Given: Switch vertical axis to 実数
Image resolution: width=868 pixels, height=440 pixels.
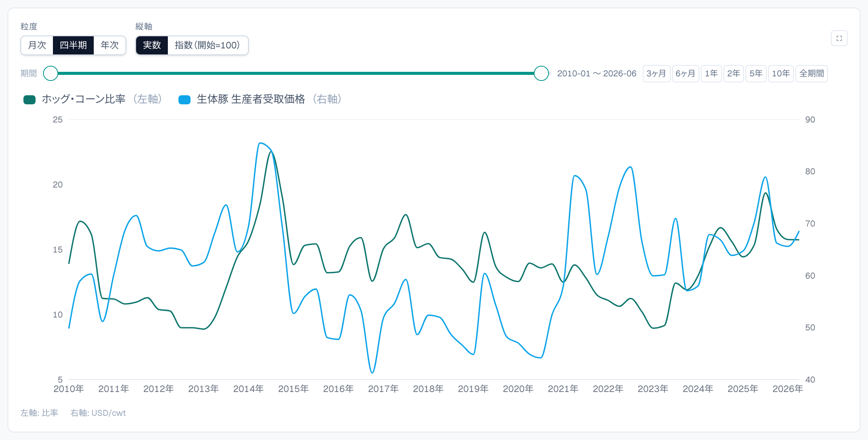Looking at the screenshot, I should [x=152, y=45].
